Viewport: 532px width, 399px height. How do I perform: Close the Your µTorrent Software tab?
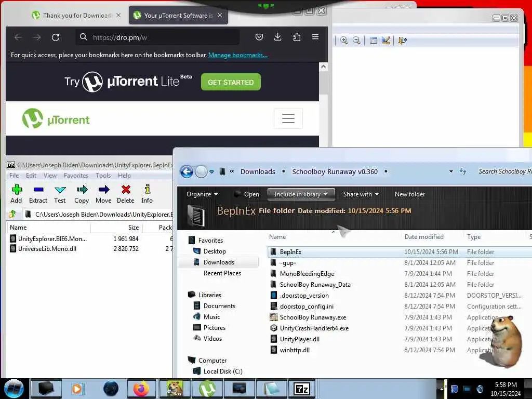pos(220,15)
